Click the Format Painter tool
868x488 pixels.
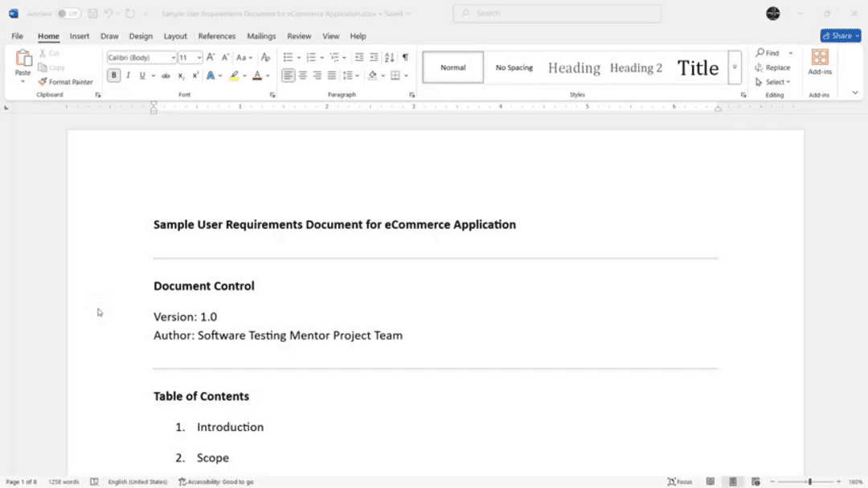[x=66, y=82]
